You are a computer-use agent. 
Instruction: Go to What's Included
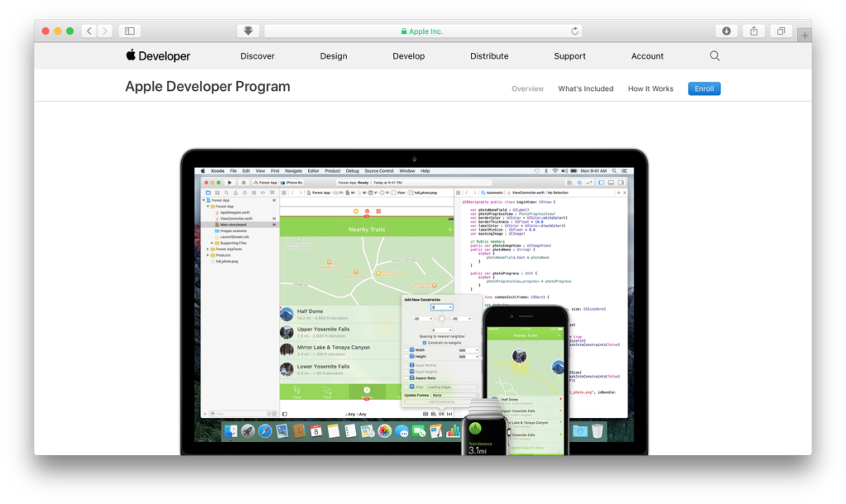coord(586,88)
